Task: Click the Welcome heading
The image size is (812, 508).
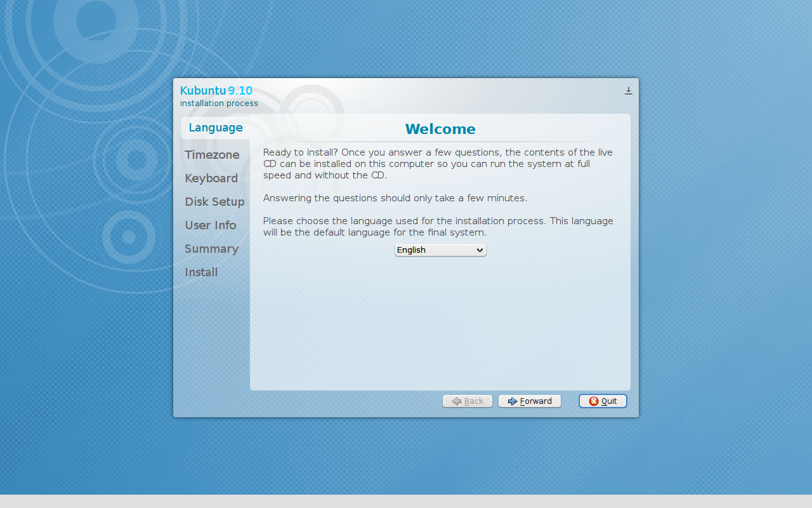Action: (440, 130)
